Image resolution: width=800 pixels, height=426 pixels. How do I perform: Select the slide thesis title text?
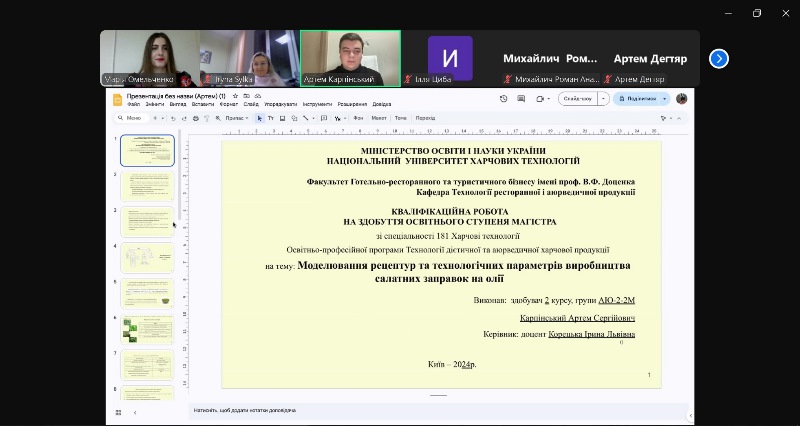point(463,272)
